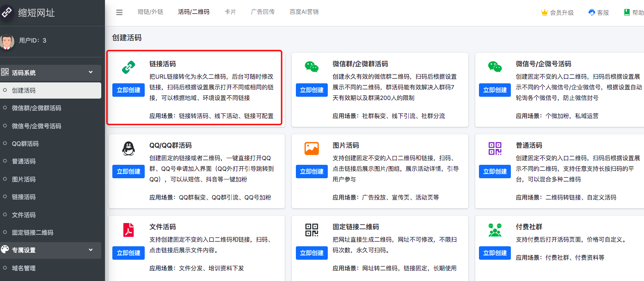Click the orange picture icon for 图片活码
This screenshot has height=281, width=644.
coord(312,149)
